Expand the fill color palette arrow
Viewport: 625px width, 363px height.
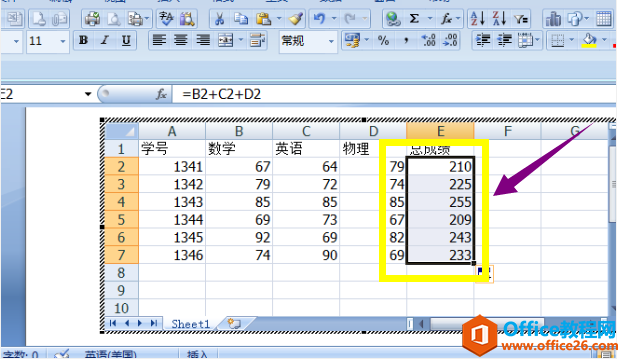604,40
